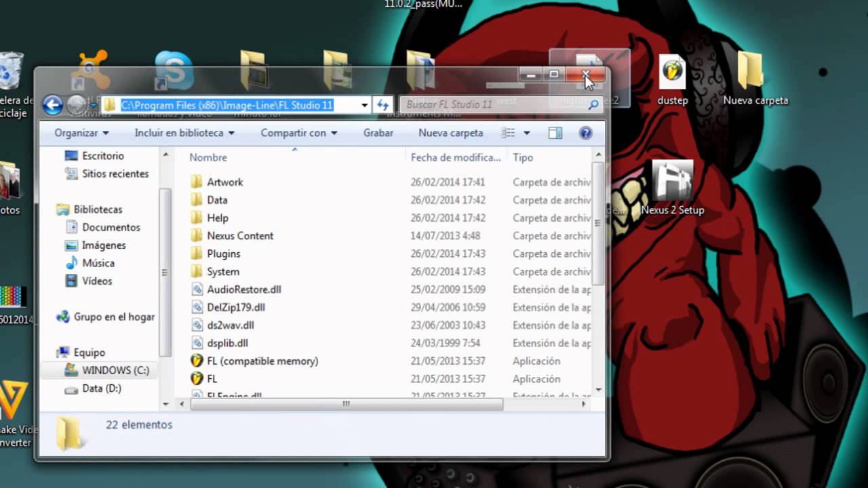Click the file list's horizontal scrollbar thumb
This screenshot has height=488, width=868.
click(347, 404)
